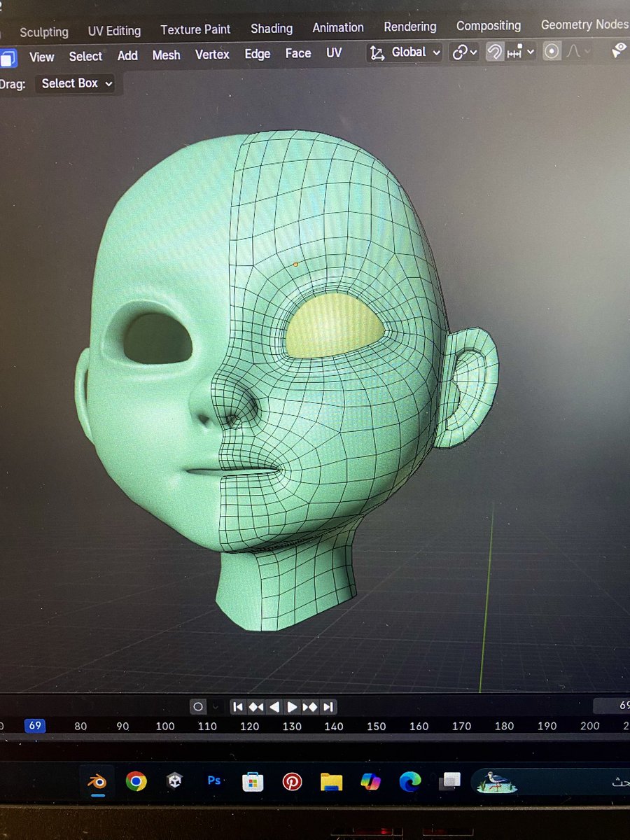Switch to the Compositing workspace tab

489,26
